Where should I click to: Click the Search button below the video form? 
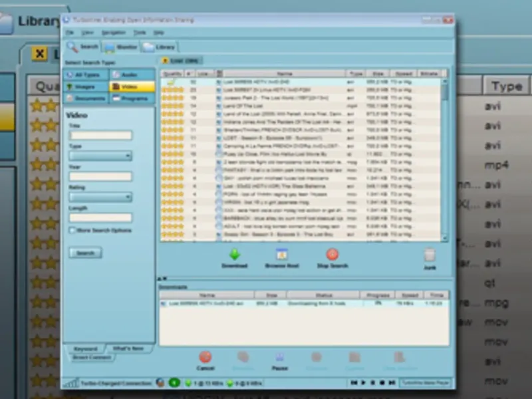pos(85,253)
